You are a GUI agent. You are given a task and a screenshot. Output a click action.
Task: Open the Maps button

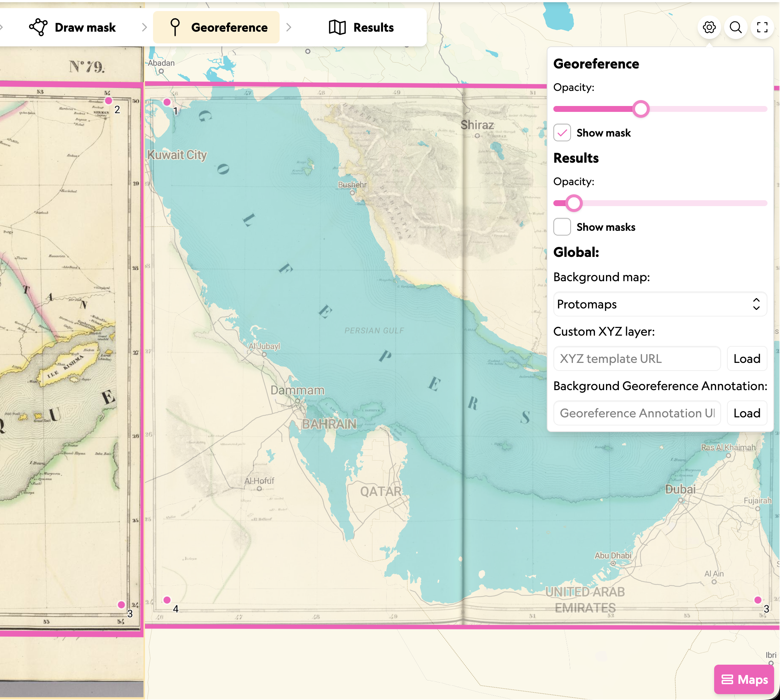pyautogui.click(x=744, y=679)
